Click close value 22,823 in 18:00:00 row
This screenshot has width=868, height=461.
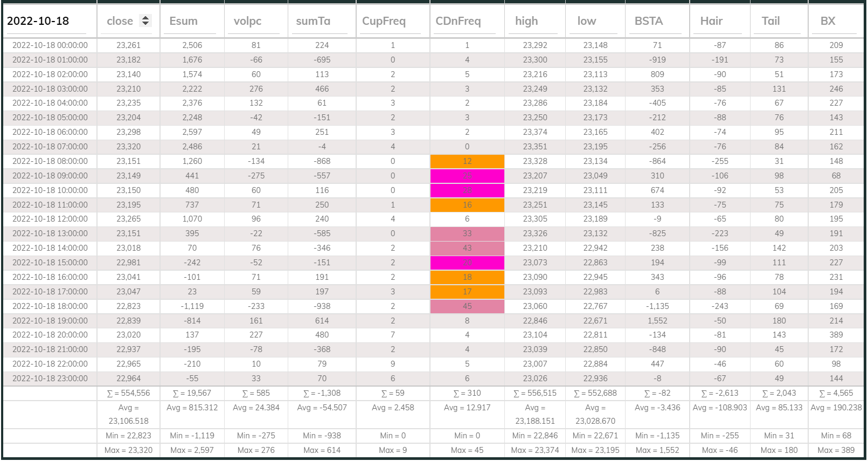[x=128, y=306]
